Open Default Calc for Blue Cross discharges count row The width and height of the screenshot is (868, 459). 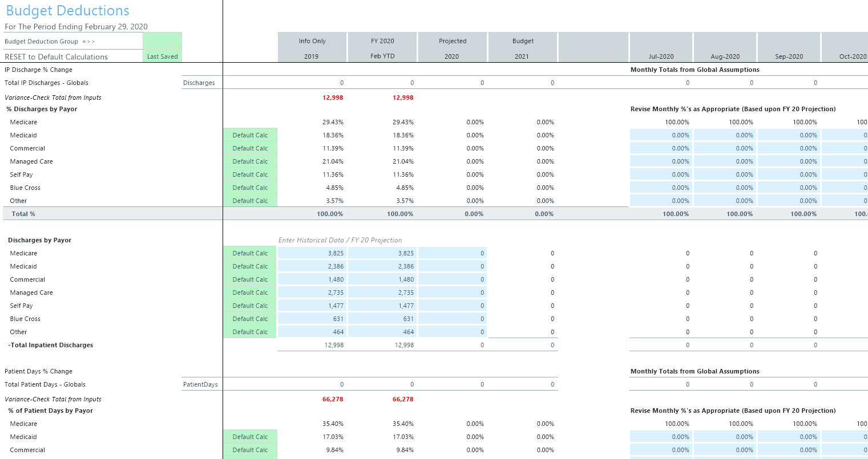coord(250,319)
